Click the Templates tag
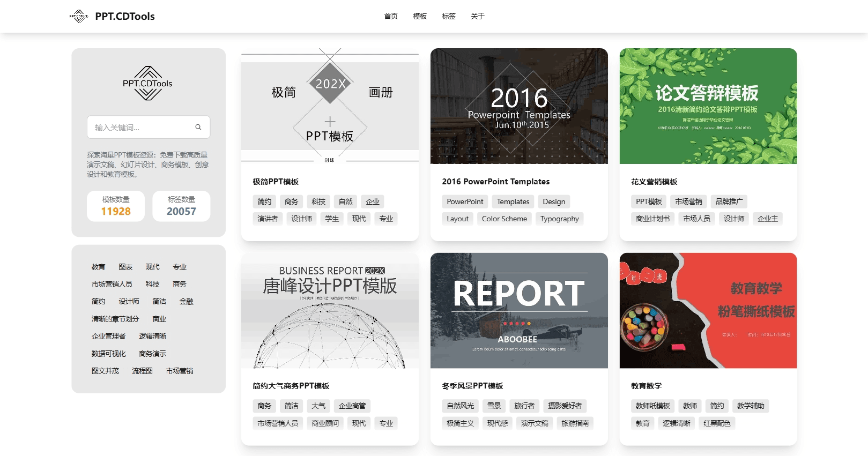 click(513, 201)
